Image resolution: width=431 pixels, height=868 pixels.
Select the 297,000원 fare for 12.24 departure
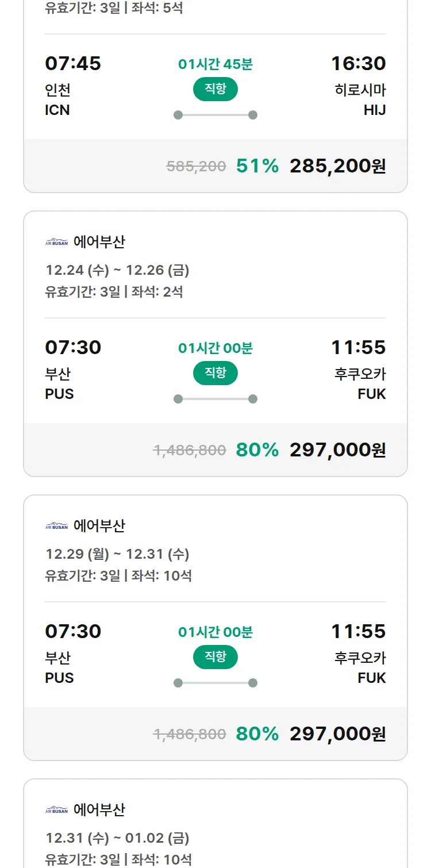tap(337, 450)
